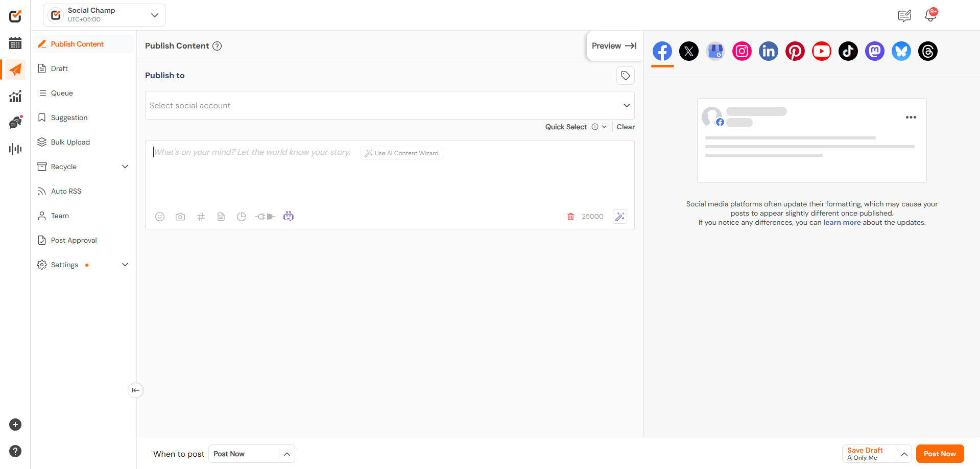Click the Post Now orange button
This screenshot has width=980, height=469.
[x=940, y=454]
